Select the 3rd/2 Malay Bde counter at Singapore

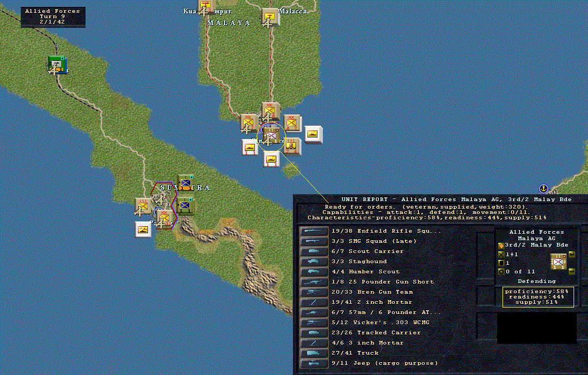[x=271, y=136]
